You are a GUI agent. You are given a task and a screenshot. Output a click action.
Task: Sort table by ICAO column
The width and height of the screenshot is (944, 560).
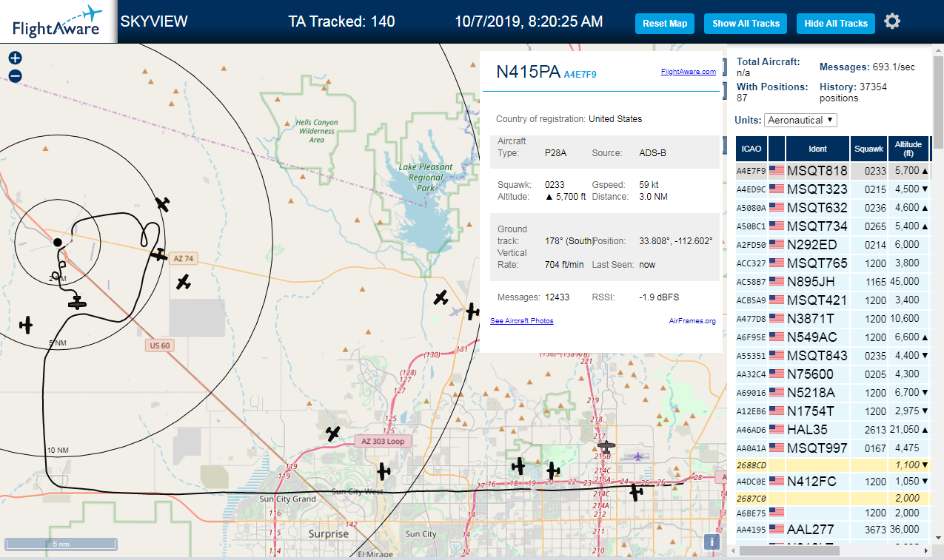[751, 149]
